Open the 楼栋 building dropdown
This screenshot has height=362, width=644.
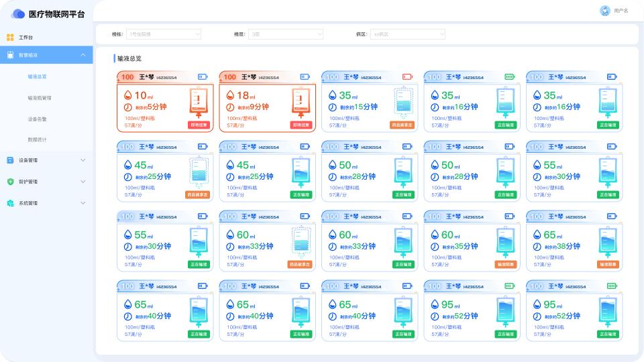pos(164,34)
